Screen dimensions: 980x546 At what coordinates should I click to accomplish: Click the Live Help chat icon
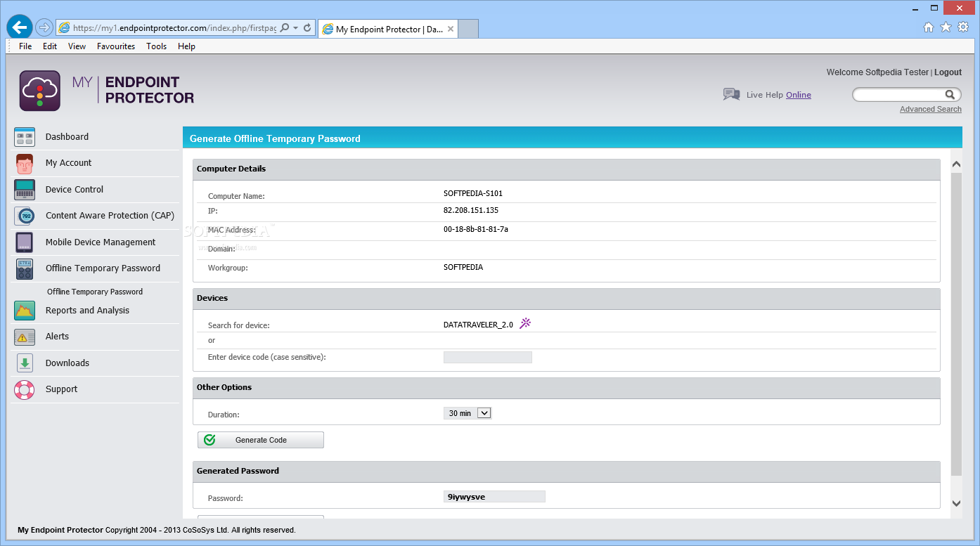point(731,94)
